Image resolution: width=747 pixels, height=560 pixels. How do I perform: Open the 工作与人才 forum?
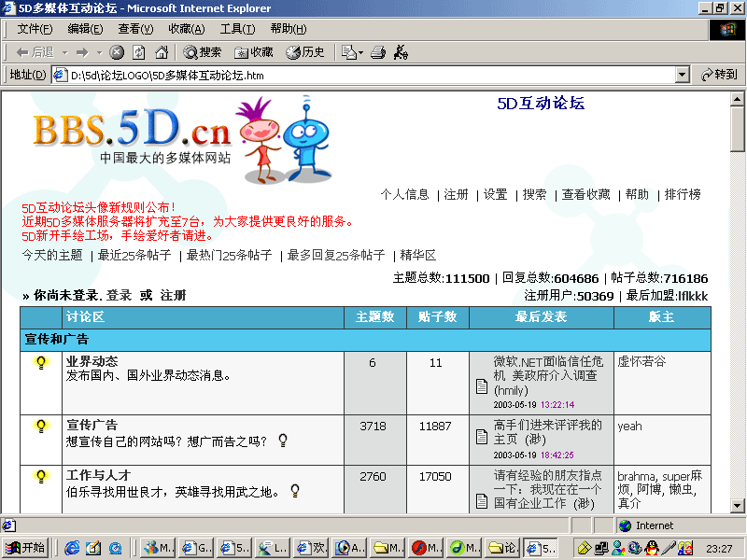point(98,475)
